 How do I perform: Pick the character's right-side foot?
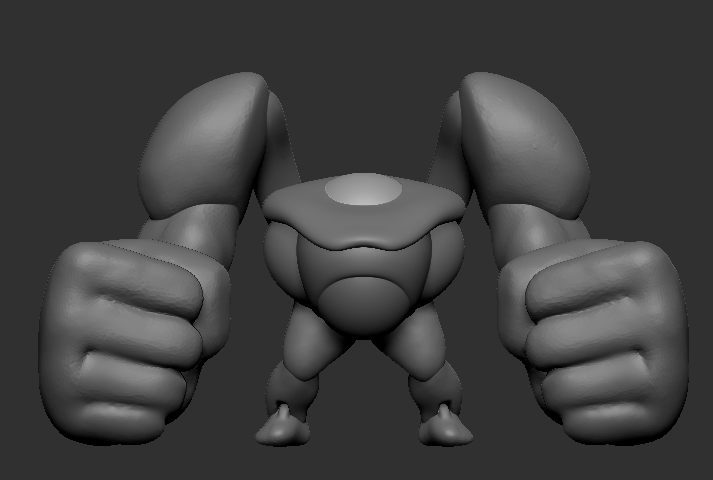tap(443, 427)
